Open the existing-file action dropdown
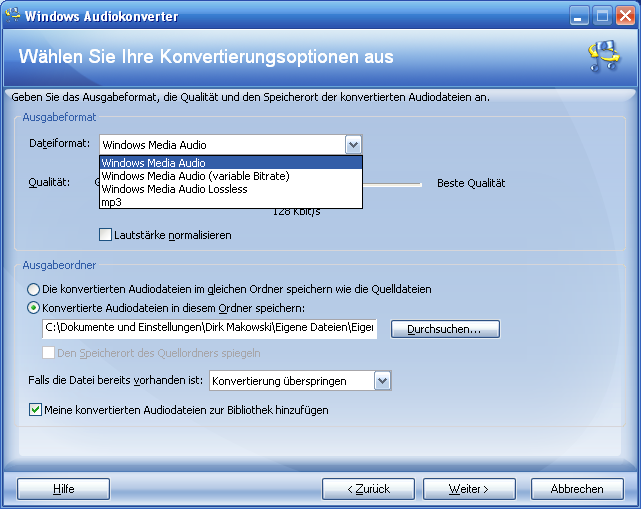 pyautogui.click(x=382, y=380)
